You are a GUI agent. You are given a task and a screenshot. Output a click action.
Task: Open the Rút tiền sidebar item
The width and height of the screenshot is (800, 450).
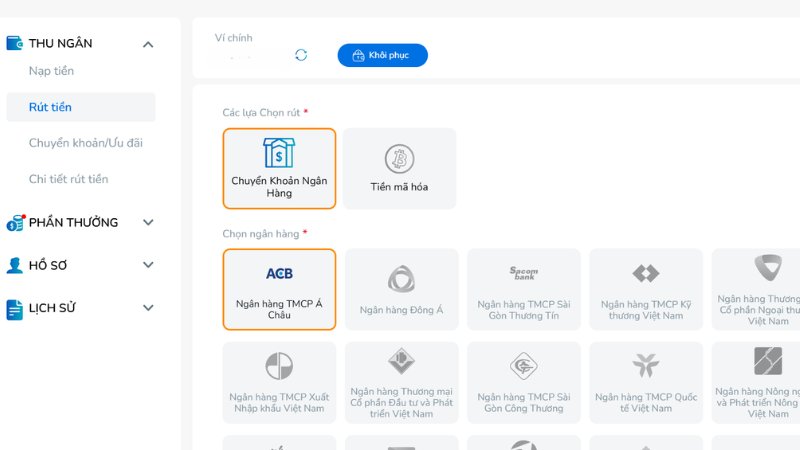(50, 107)
